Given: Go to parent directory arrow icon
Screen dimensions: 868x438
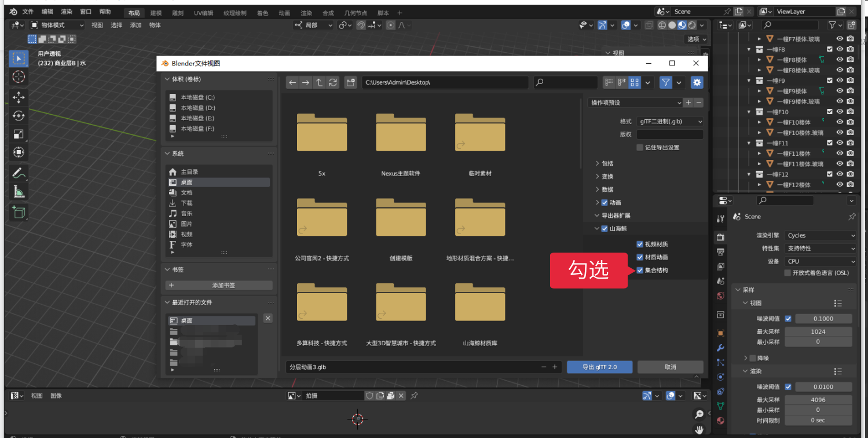Looking at the screenshot, I should pos(319,83).
